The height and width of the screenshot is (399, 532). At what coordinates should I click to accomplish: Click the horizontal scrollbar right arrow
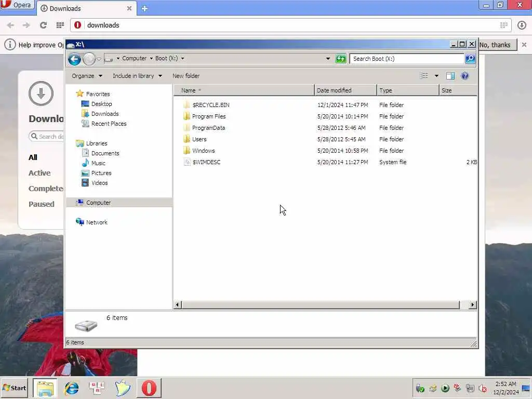click(472, 304)
